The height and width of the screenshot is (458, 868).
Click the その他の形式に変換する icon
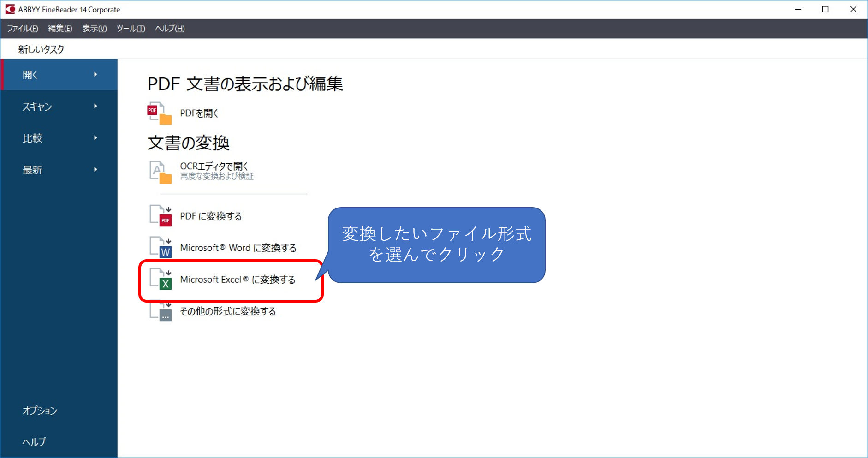(x=161, y=311)
